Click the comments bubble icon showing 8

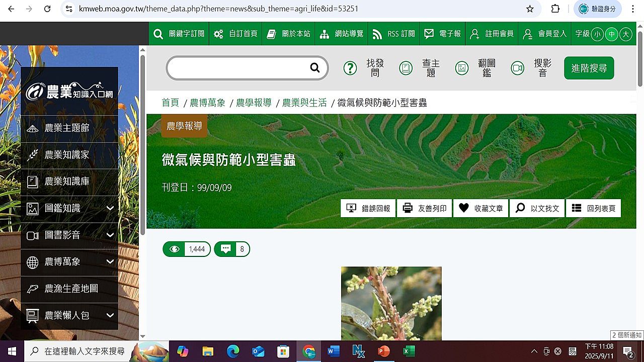[226, 249]
